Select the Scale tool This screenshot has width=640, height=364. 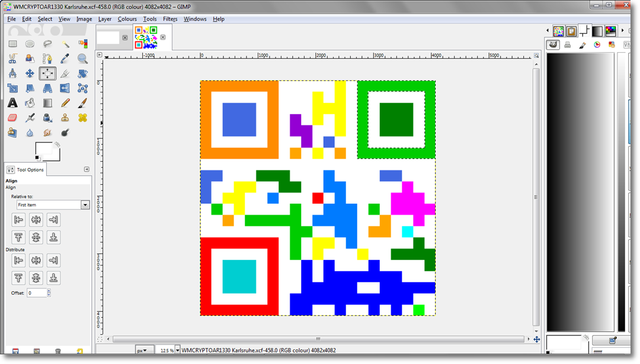point(12,88)
